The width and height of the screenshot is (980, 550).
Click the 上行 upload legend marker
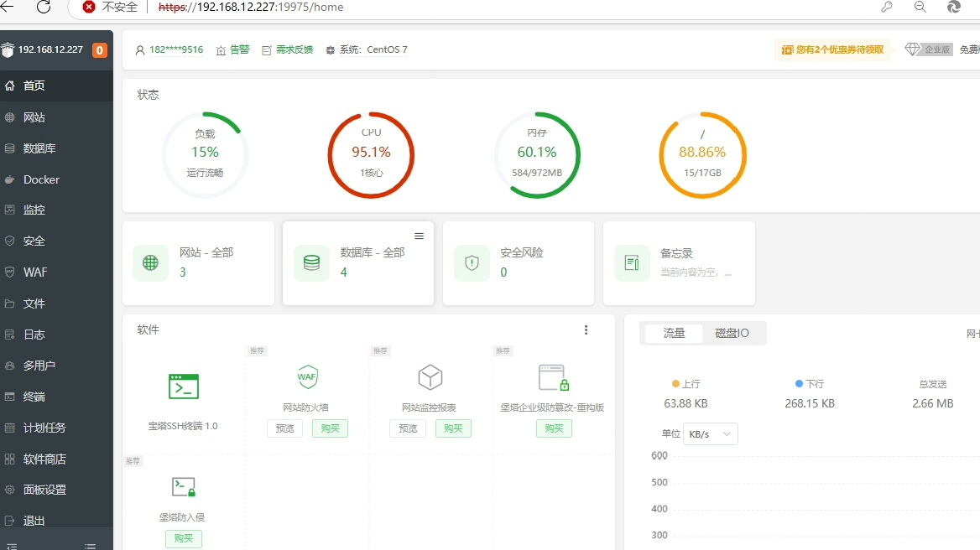[675, 383]
